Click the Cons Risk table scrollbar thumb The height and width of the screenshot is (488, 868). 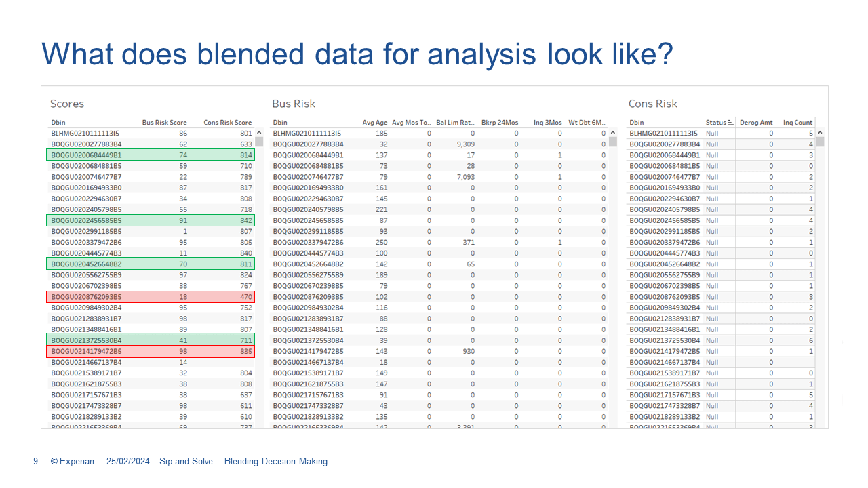[820, 142]
